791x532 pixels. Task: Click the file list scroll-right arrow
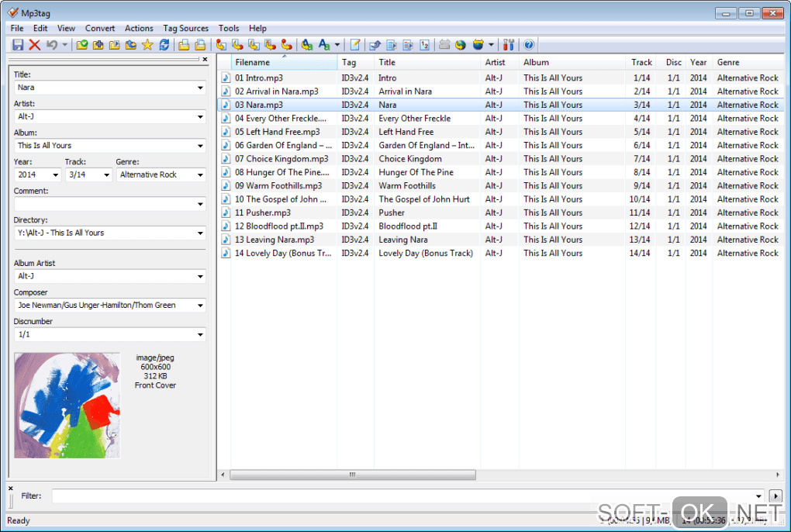tap(777, 475)
